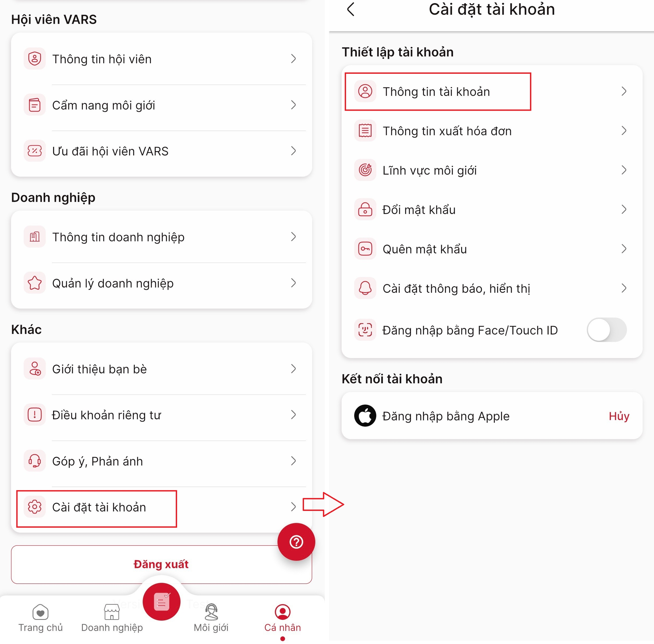Image resolution: width=654 pixels, height=644 pixels.
Task: Click the Đăng xuất button
Action: (x=162, y=564)
